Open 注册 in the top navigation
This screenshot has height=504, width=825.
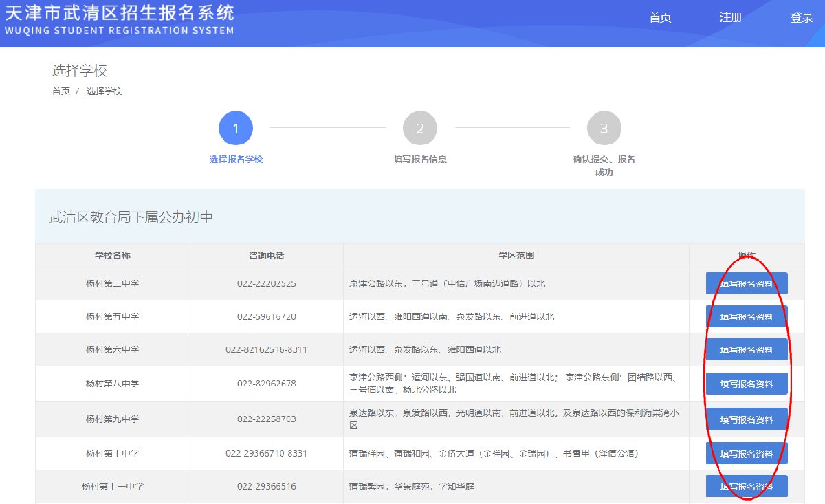click(731, 18)
